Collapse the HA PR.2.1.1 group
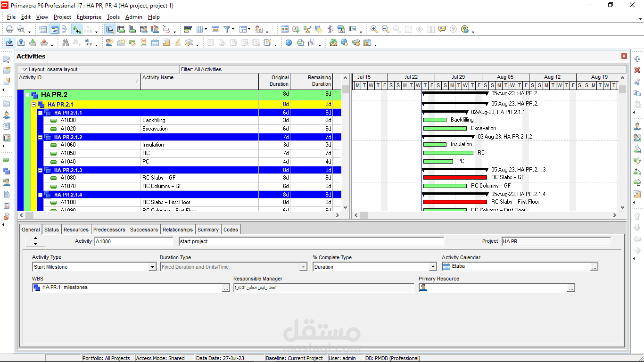 [x=41, y=113]
